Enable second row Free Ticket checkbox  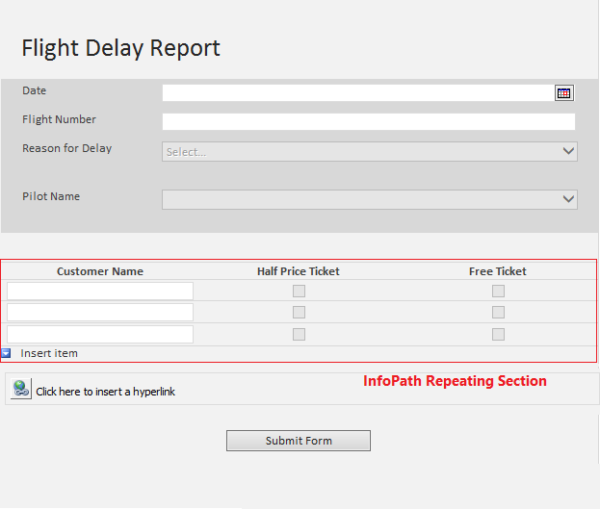point(498,312)
